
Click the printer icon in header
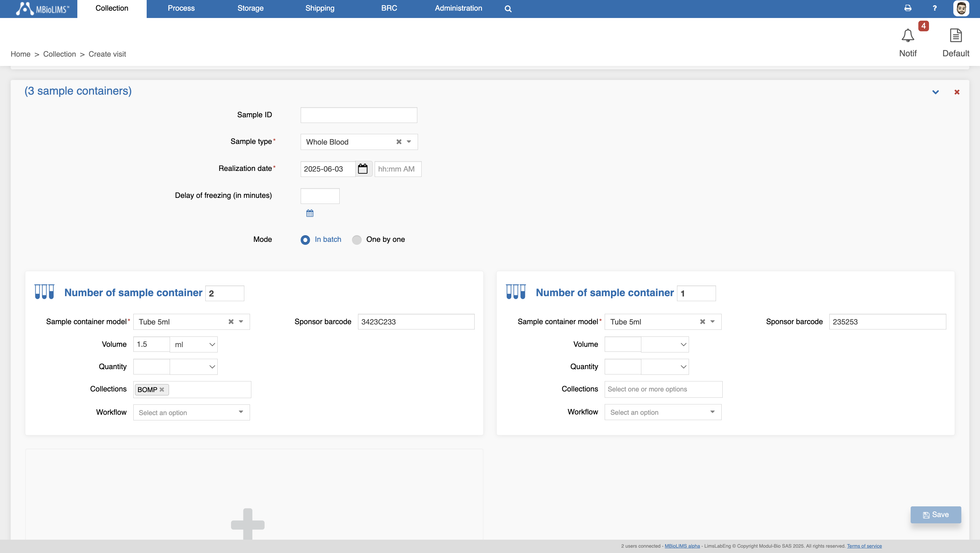908,8
